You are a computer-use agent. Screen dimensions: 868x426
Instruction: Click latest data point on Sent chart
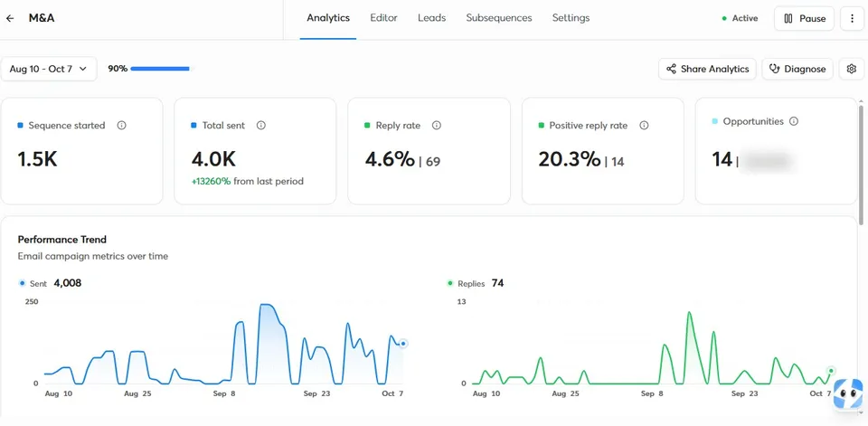(x=403, y=344)
